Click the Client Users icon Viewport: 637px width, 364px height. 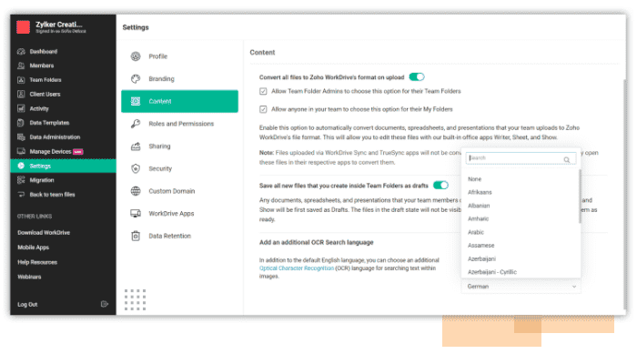(21, 95)
